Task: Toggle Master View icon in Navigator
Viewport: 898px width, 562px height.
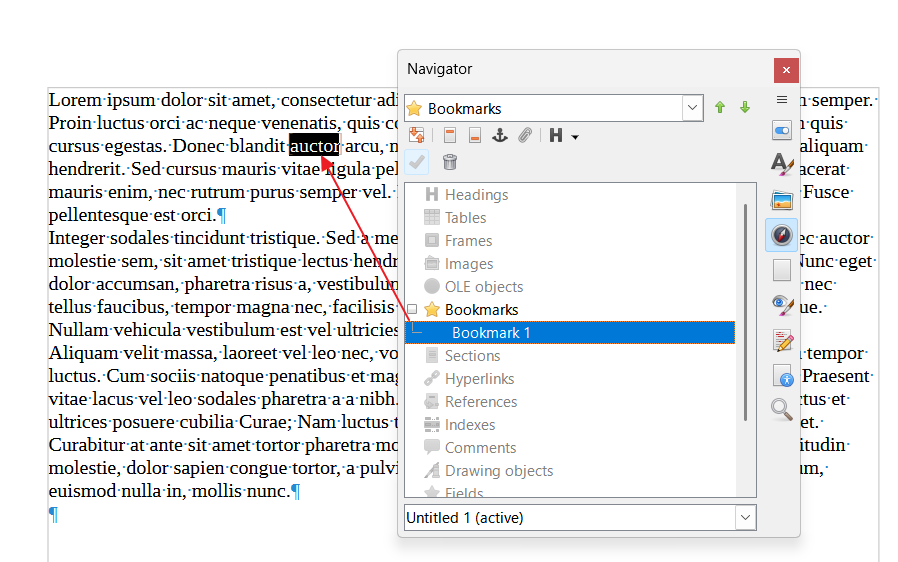Action: coord(417,136)
